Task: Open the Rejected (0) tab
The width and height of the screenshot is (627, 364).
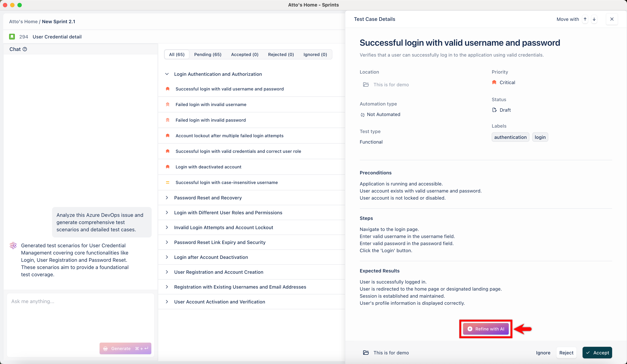Action: coord(281,54)
